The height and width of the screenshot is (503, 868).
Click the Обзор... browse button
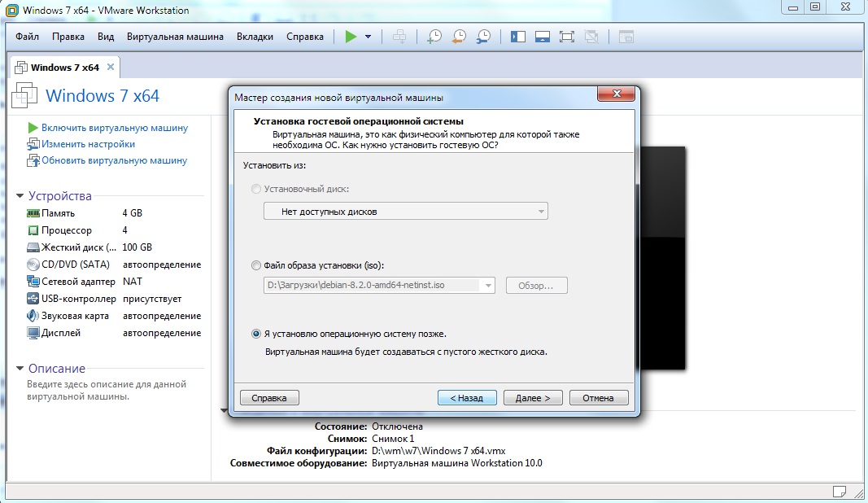tap(536, 286)
